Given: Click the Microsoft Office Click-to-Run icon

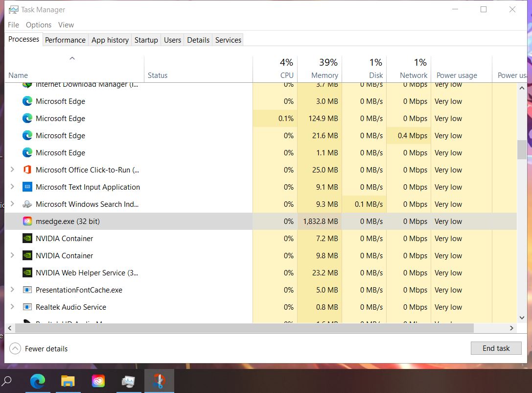Looking at the screenshot, I should tap(27, 170).
